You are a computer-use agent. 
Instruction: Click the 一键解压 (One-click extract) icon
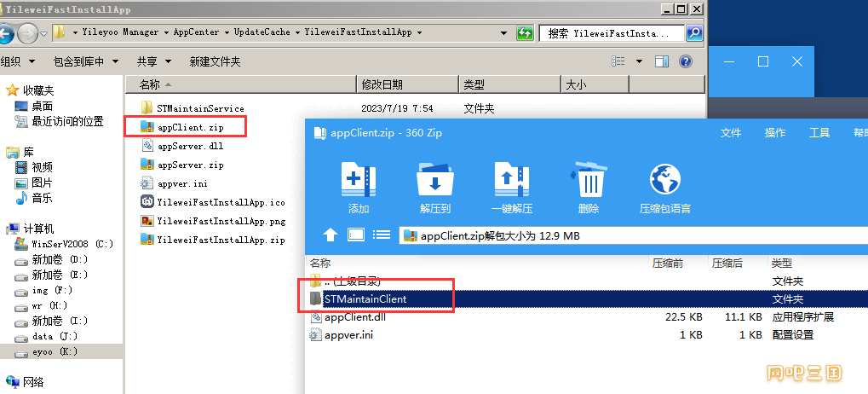click(512, 178)
